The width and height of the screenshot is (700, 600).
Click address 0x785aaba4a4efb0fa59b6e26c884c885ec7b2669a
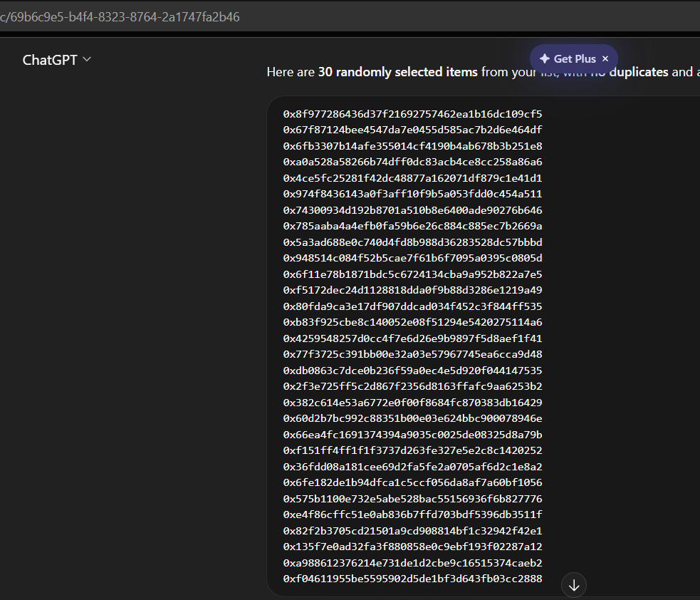[412, 226]
